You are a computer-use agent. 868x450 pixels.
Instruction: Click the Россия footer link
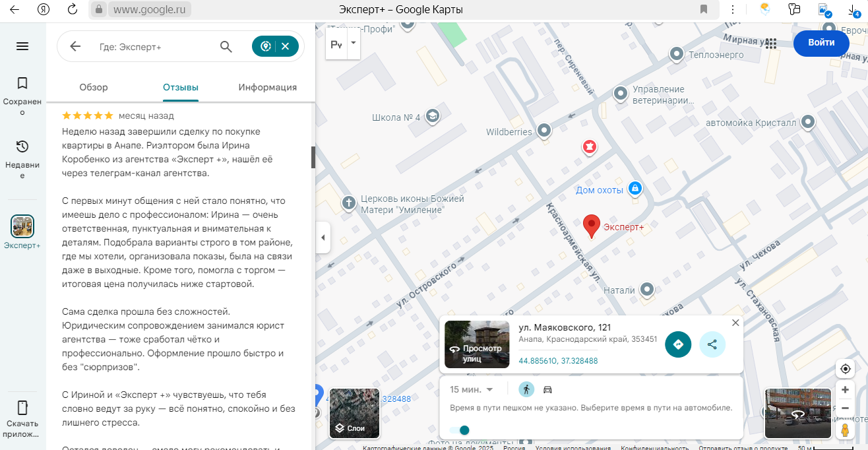tap(515, 447)
